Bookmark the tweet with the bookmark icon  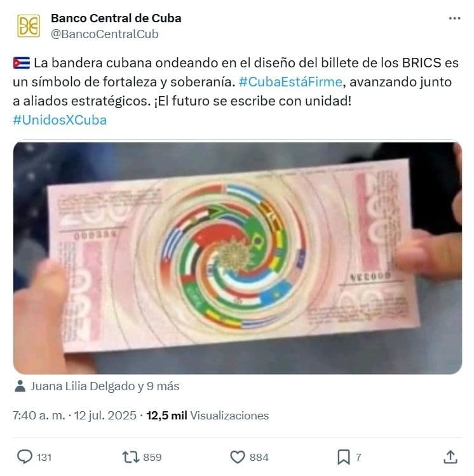tap(344, 457)
